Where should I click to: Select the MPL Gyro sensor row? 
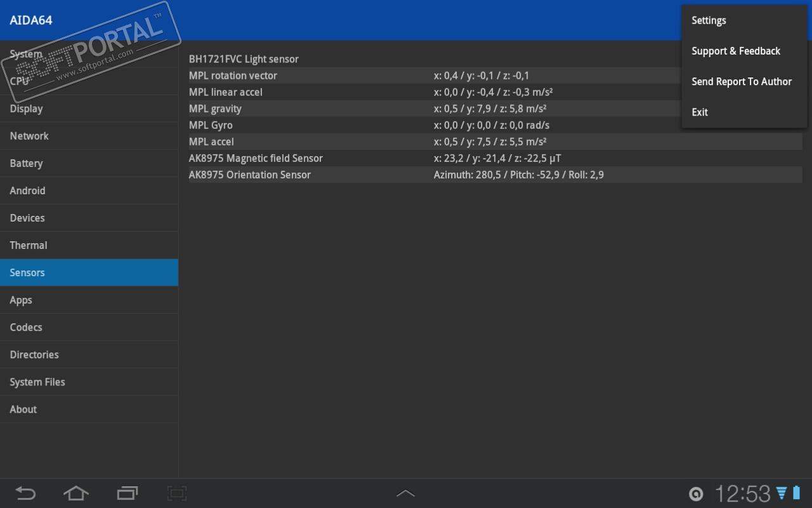click(495, 125)
